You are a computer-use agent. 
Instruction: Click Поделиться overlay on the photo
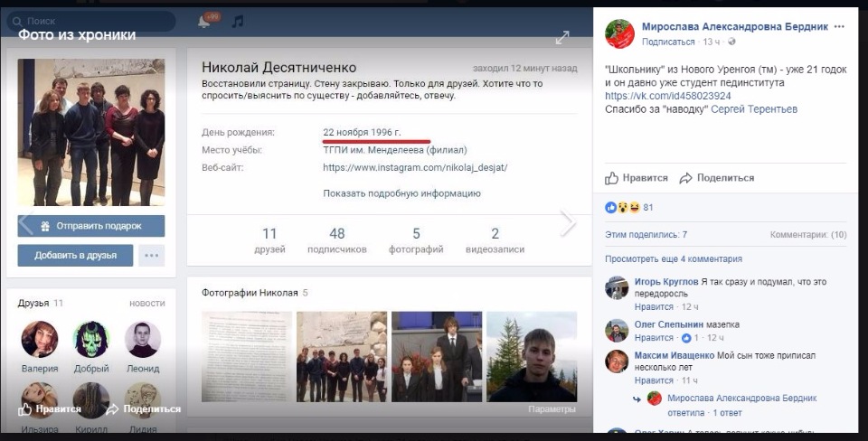pyautogui.click(x=144, y=408)
